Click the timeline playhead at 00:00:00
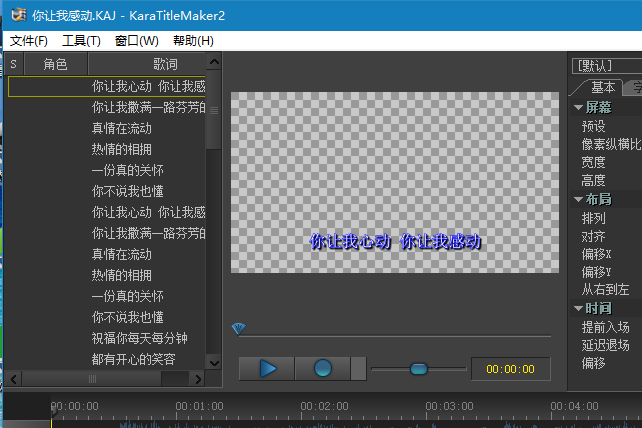642x428 pixels. (52, 411)
